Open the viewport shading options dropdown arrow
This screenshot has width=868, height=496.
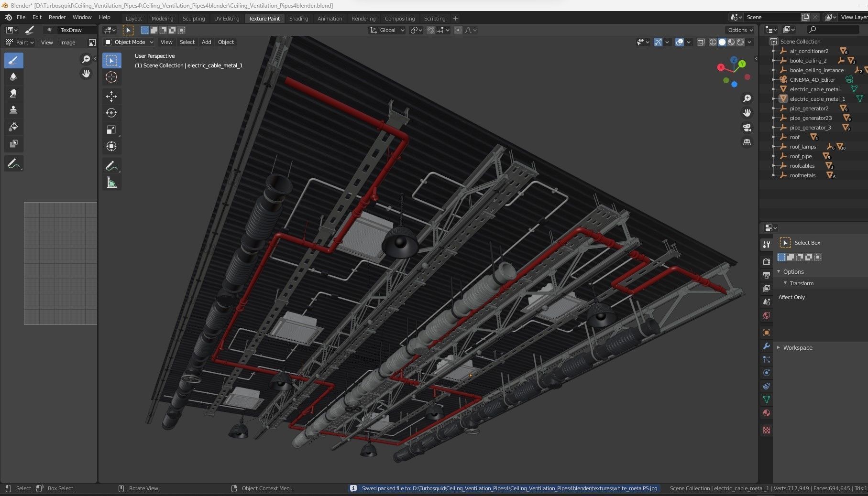[x=750, y=42]
